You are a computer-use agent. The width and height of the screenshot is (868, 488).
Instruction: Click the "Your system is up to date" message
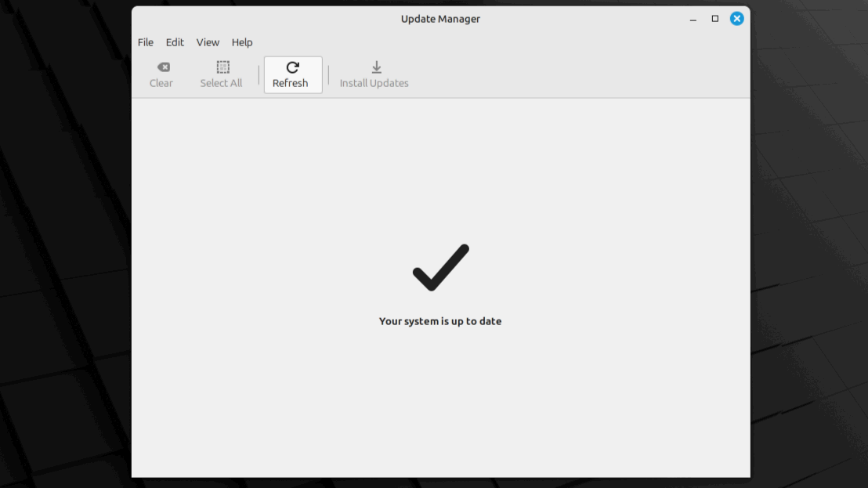point(440,321)
